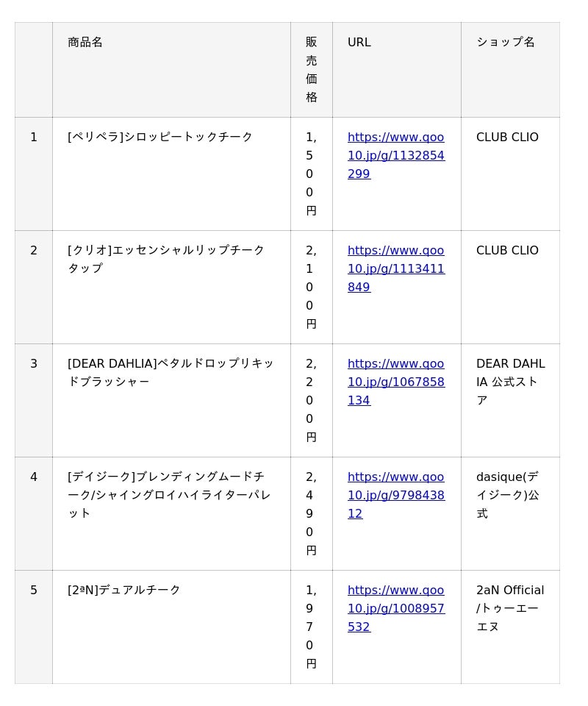This screenshot has height=706, width=588.
Task: Click the ショップ名 column header
Action: (506, 43)
